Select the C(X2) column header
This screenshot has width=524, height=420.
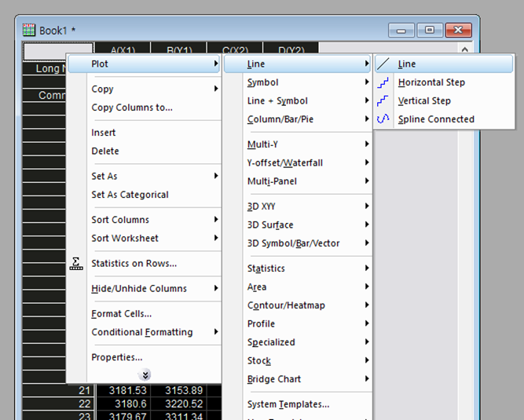235,49
